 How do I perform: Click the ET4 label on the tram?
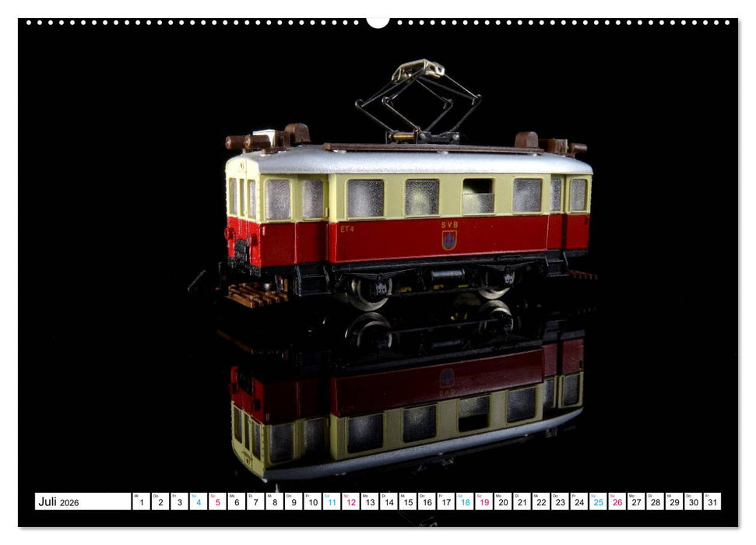[347, 229]
